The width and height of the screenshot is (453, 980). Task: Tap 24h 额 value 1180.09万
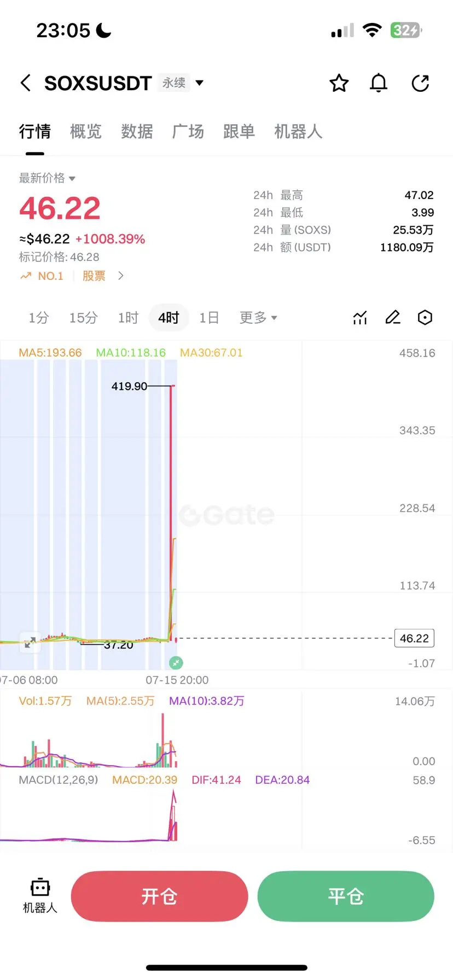pyautogui.click(x=407, y=248)
